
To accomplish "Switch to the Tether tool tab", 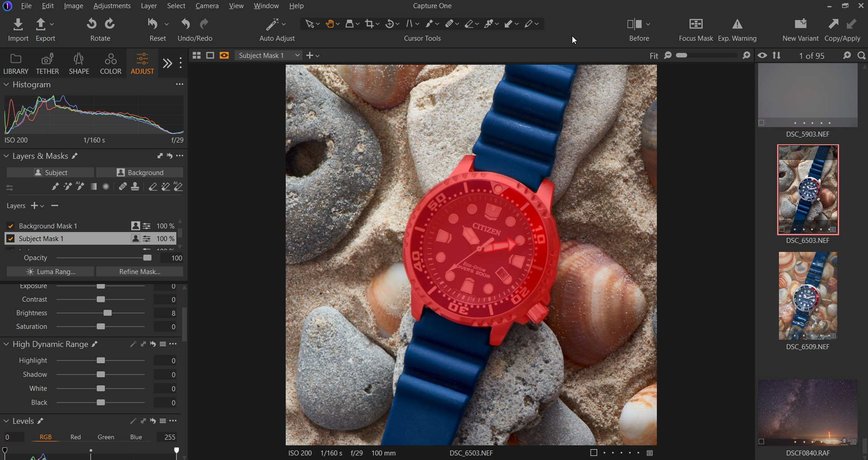I will 47,64.
